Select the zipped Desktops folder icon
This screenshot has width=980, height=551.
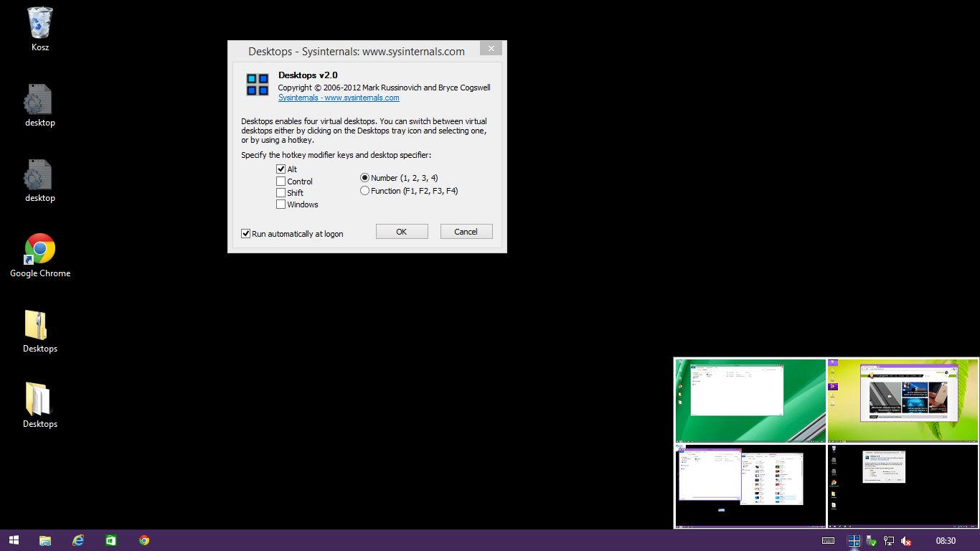[40, 331]
